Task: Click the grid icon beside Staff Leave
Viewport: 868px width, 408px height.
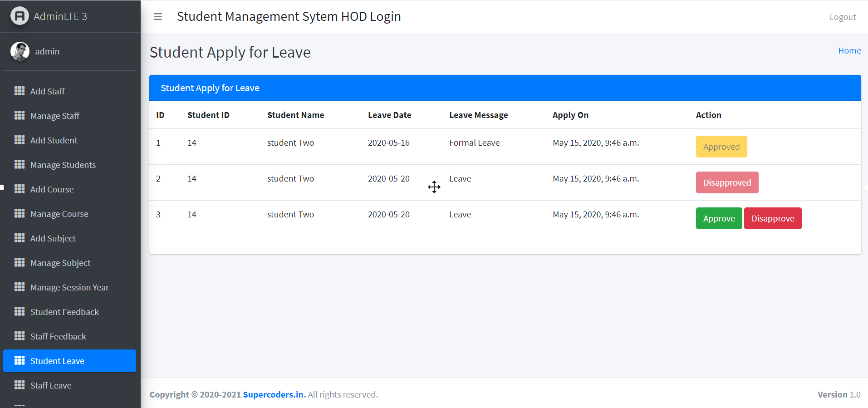Action: tap(20, 385)
